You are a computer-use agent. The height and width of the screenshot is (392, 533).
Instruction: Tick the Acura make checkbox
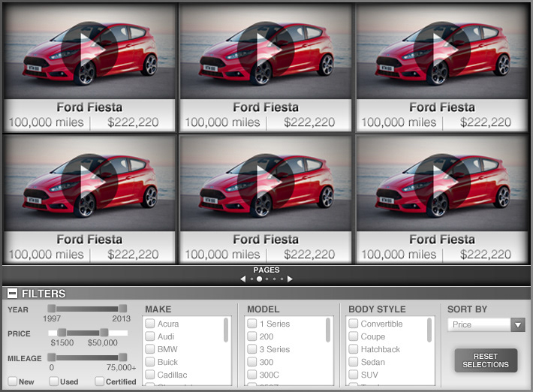(150, 324)
